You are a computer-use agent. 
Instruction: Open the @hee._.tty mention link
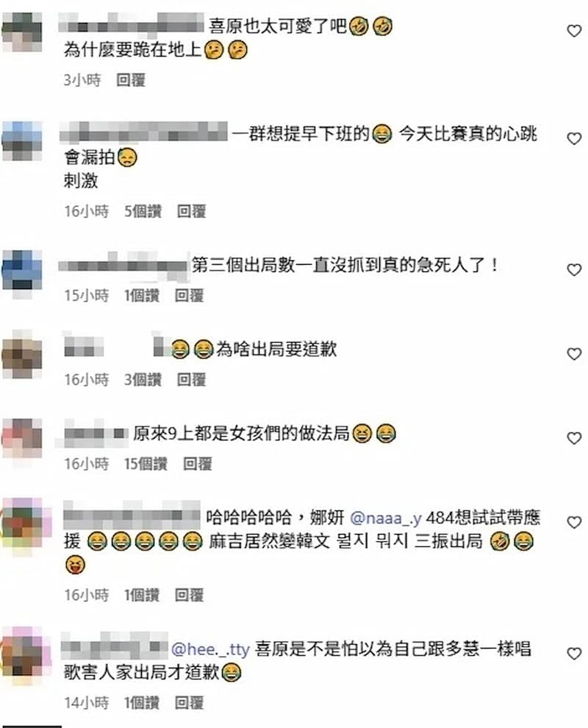click(x=210, y=649)
